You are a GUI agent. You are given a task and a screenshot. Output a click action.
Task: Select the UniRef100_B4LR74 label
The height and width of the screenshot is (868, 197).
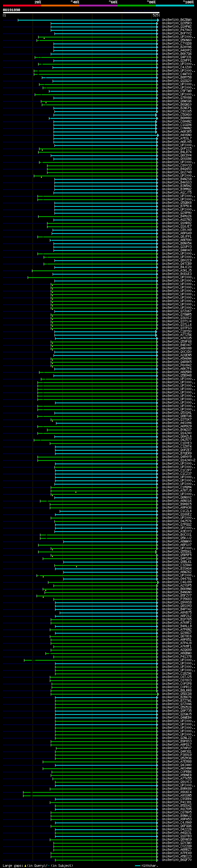pos(177,152)
